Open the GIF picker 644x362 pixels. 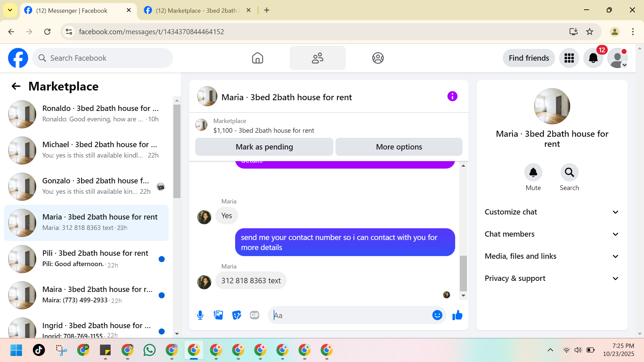pos(255,315)
